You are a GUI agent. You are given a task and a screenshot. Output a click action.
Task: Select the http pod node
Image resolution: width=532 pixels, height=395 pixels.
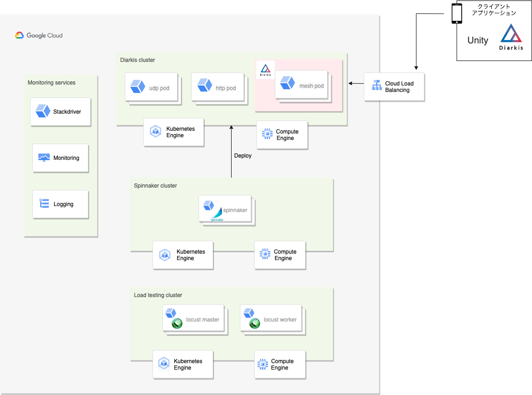click(x=218, y=87)
